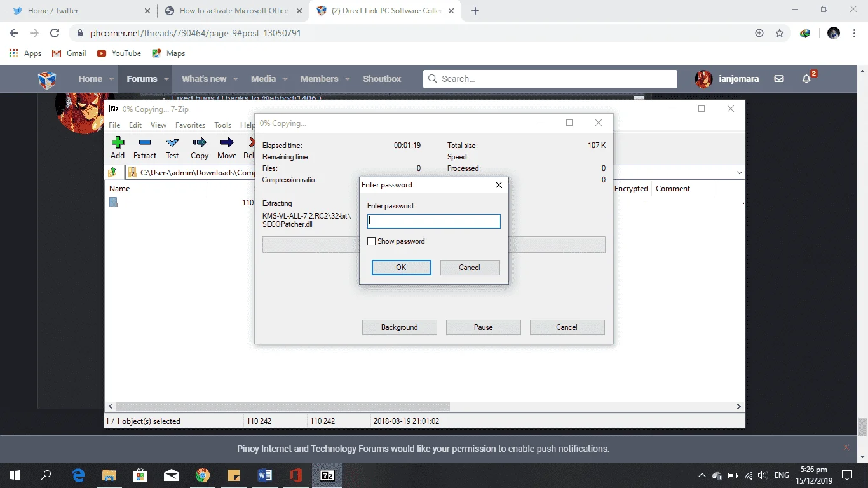Click the Encrypted column header
Viewport: 868px width, 488px height.
pyautogui.click(x=631, y=189)
